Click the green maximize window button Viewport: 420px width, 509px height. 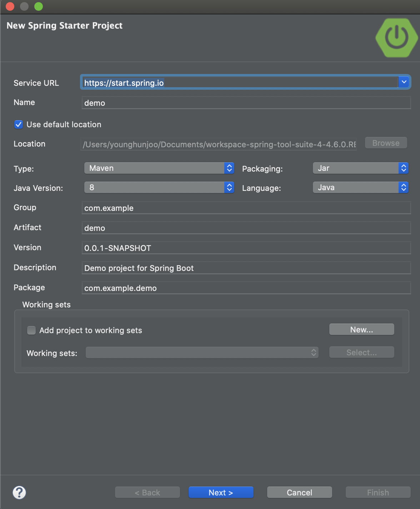point(39,6)
